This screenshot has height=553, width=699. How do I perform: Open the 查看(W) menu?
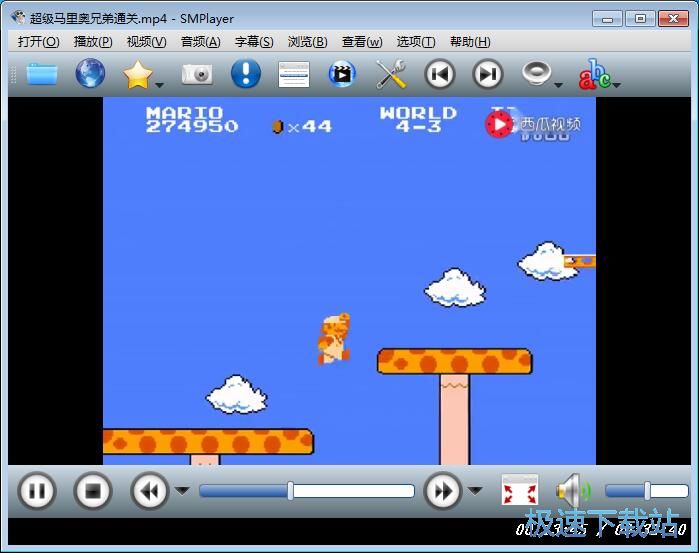click(x=362, y=41)
